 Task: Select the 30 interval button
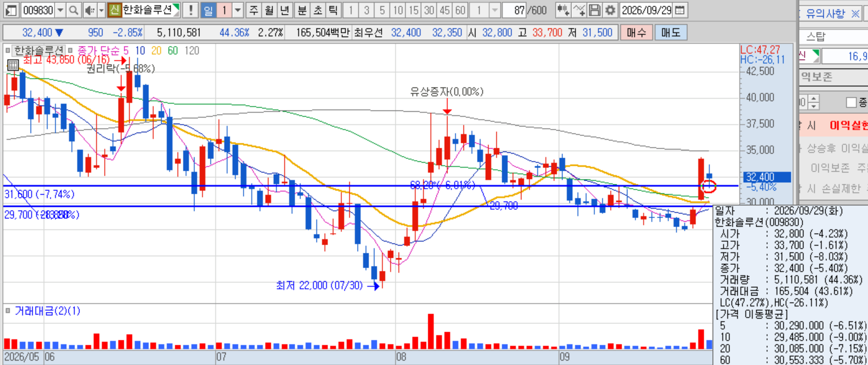(x=429, y=10)
